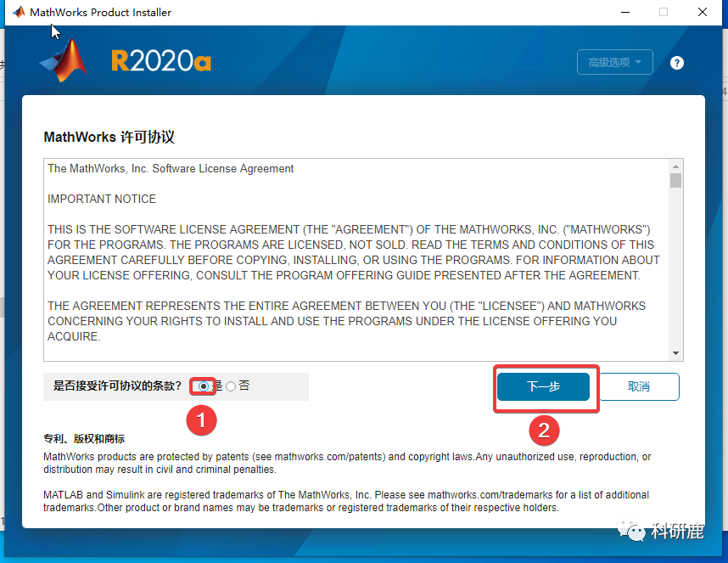
Task: Click the WeChat watermark icon
Action: point(631,531)
